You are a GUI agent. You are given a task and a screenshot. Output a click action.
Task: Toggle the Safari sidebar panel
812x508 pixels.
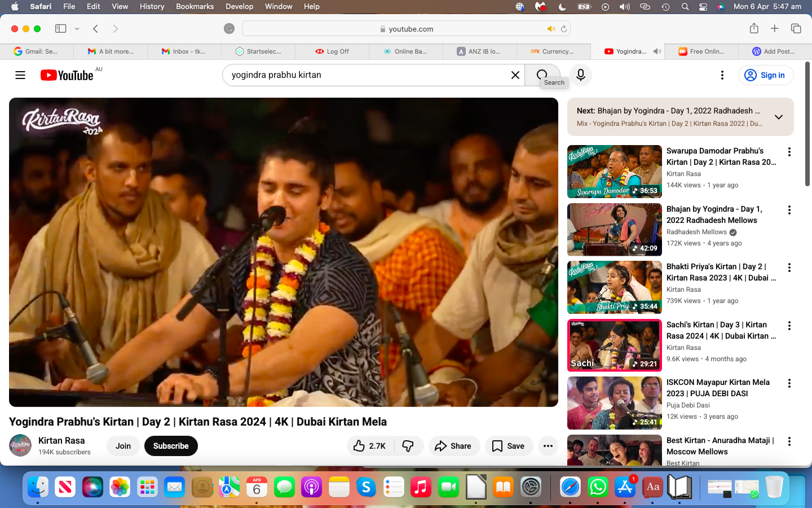[60, 29]
